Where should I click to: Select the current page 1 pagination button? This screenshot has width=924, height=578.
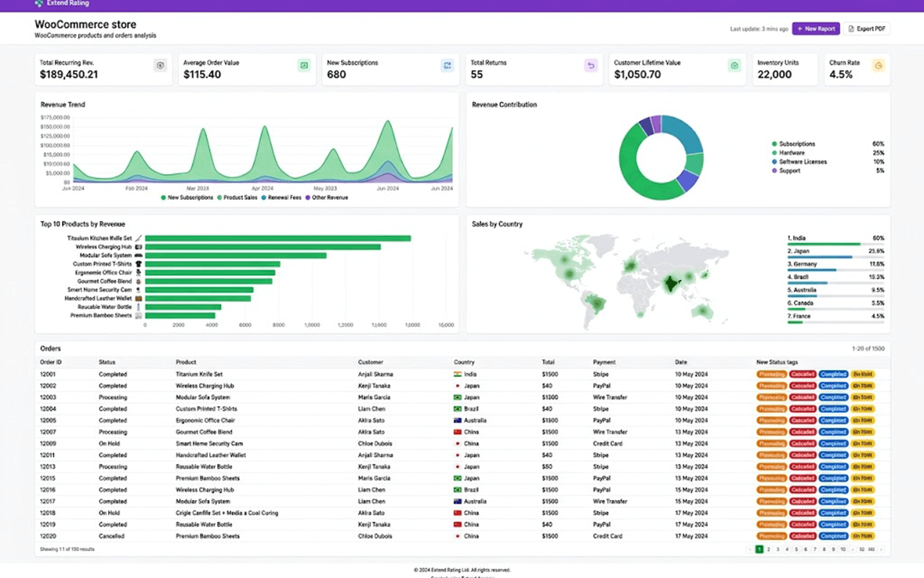(759, 549)
